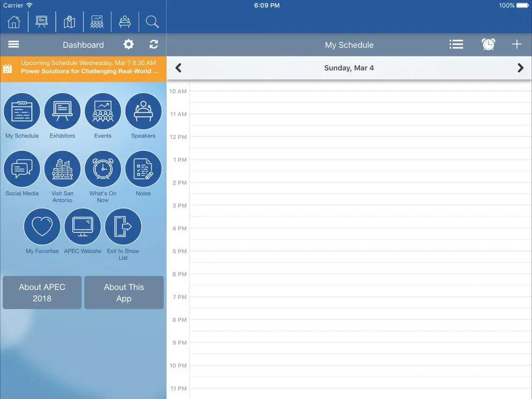This screenshot has width=532, height=399.
Task: Select the Sunday, Mar 4 date header
Action: (x=349, y=68)
